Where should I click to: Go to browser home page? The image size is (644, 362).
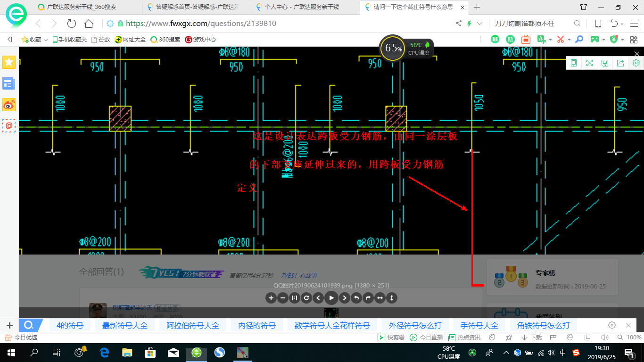point(89,24)
